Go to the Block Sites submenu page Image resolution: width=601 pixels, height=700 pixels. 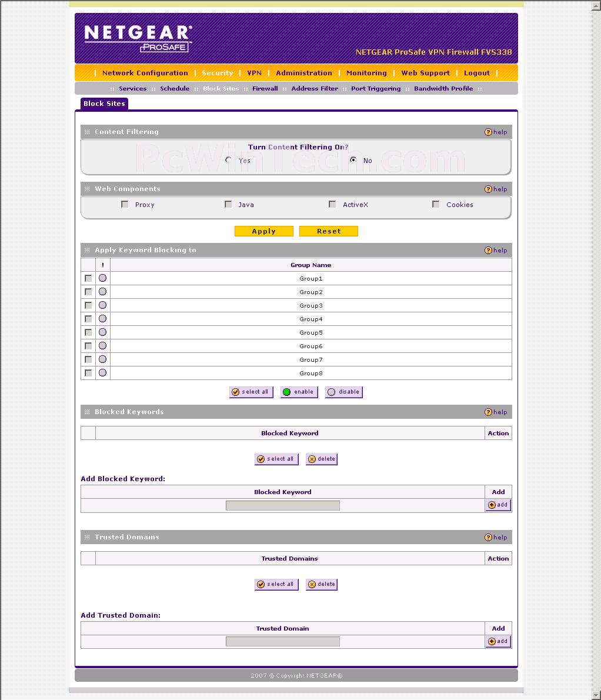click(221, 89)
